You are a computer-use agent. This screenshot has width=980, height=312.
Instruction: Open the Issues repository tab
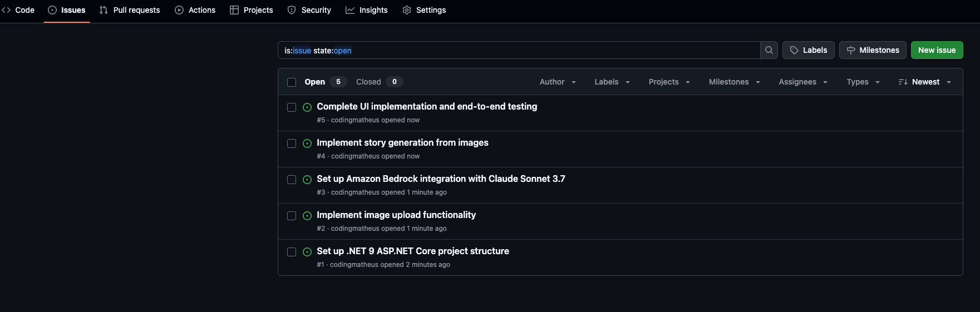(67, 10)
